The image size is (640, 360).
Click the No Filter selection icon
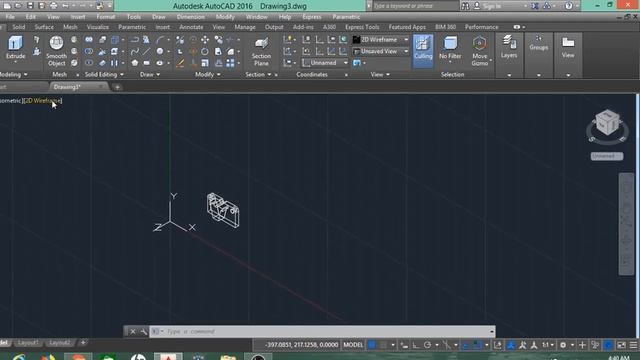coord(450,48)
